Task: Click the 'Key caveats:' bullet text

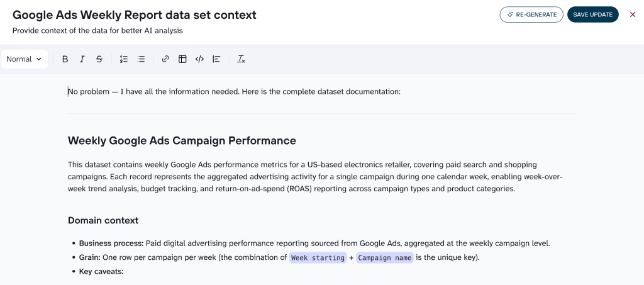Action: click(101, 271)
